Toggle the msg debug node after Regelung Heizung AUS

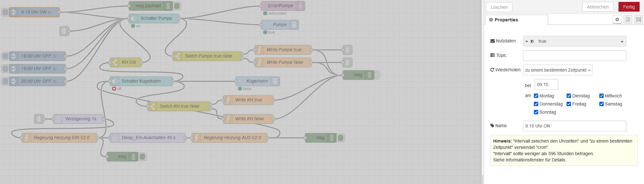[341, 138]
